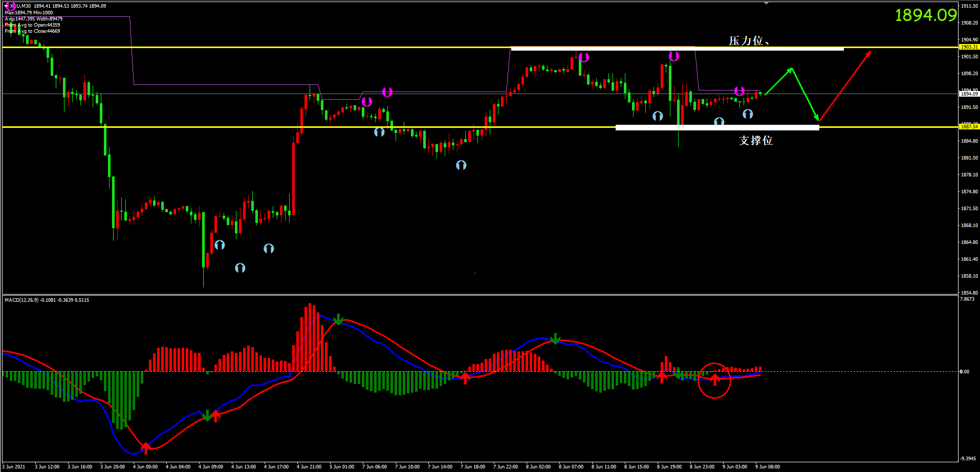The height and width of the screenshot is (472, 980).
Task: Click the Max:1894.79 Min:1000 text line
Action: click(x=29, y=13)
